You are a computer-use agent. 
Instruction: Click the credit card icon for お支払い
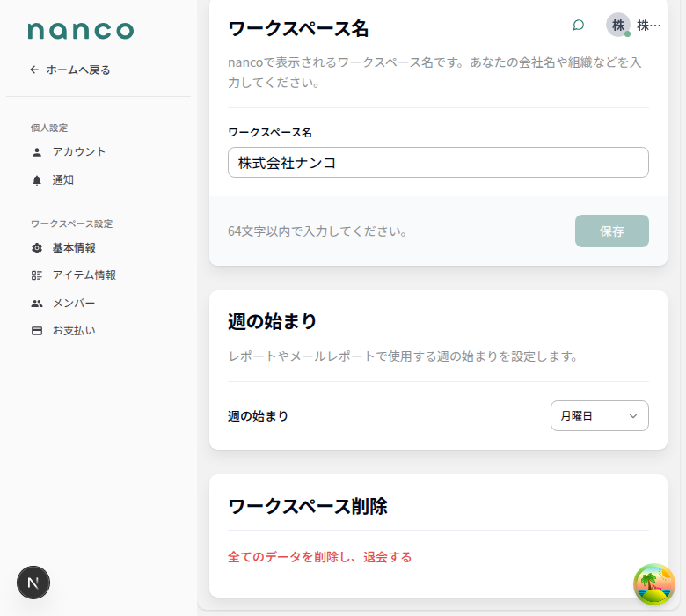37,331
